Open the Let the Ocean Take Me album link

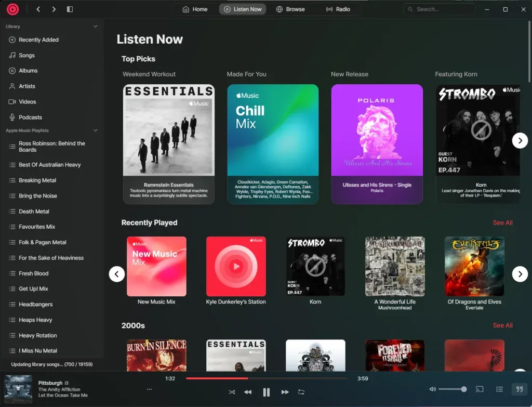tap(63, 395)
